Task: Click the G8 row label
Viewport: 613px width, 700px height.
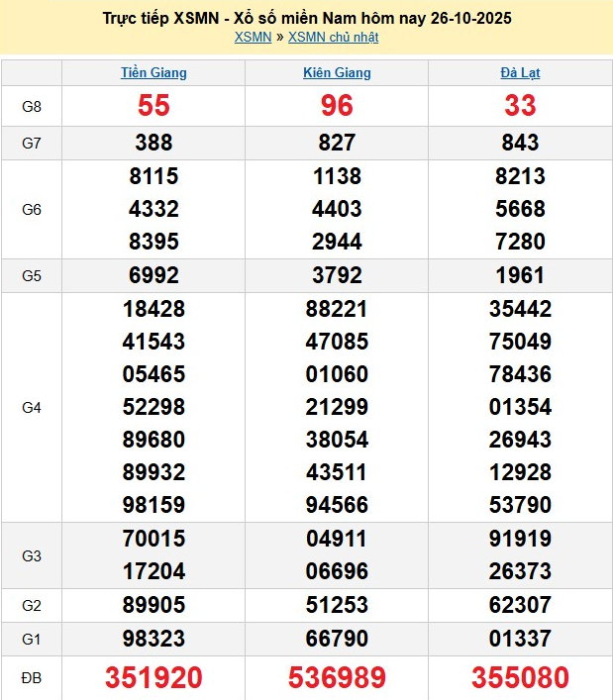Action: tap(32, 106)
